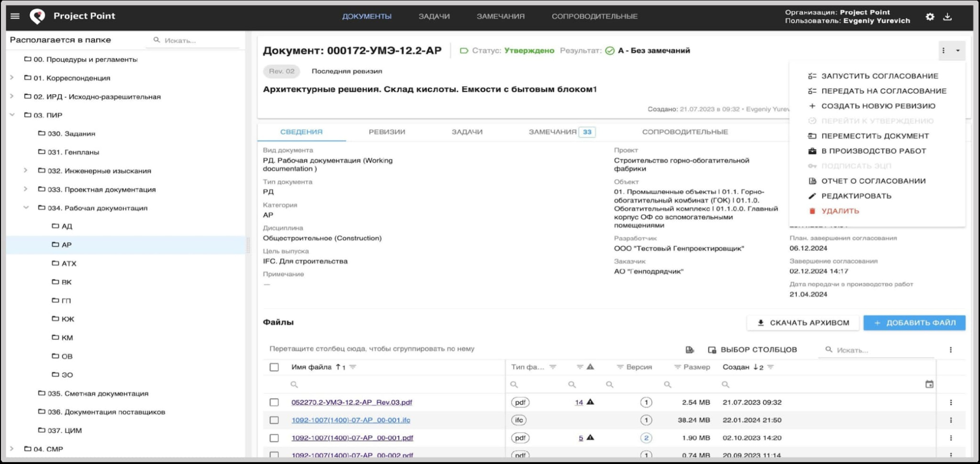
Task: Open row menu for 1092-1007(1400)-07-АР_00-001.ifc
Action: [950, 420]
